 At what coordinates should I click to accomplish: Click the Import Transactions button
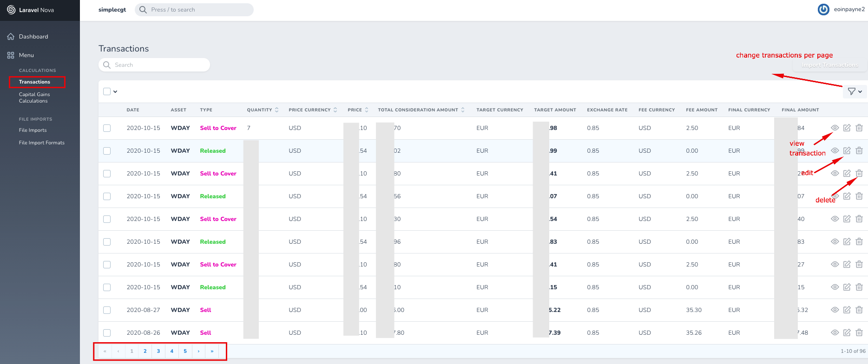coord(830,65)
